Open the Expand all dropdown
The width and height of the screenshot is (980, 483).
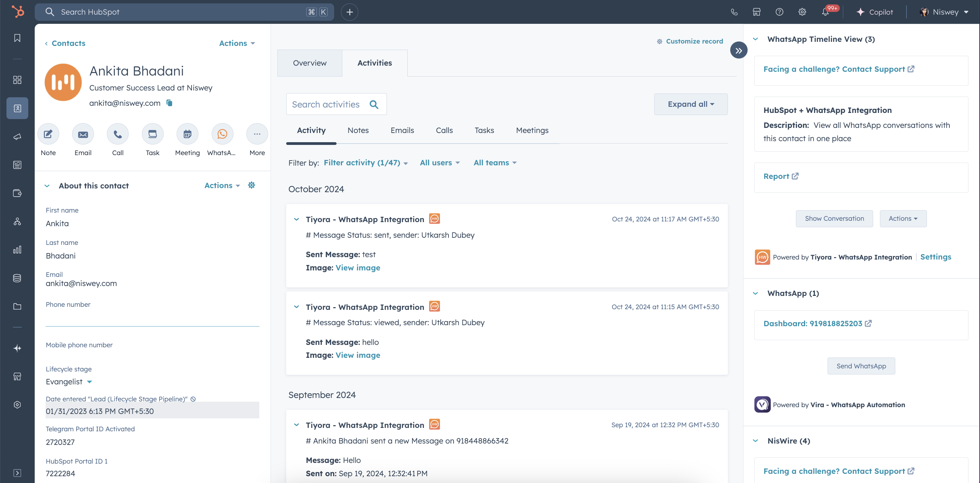pos(691,104)
